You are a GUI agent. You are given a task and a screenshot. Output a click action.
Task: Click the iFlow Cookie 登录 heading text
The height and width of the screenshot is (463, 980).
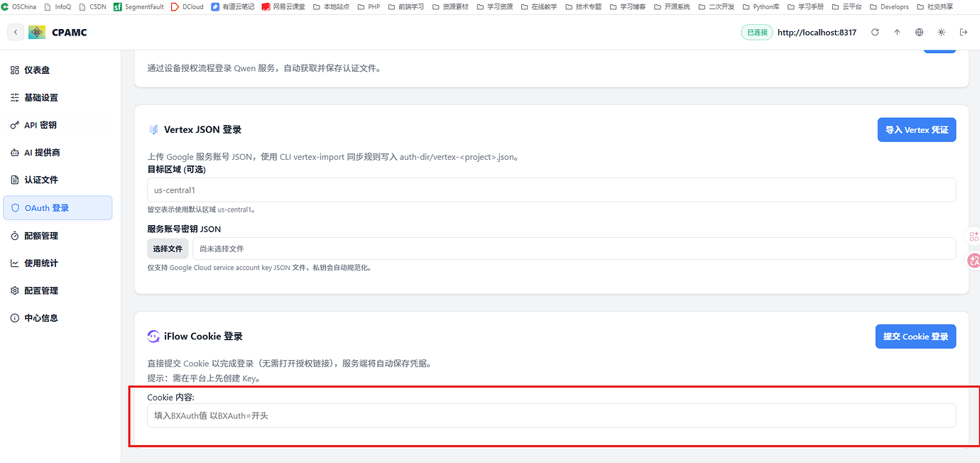(203, 337)
